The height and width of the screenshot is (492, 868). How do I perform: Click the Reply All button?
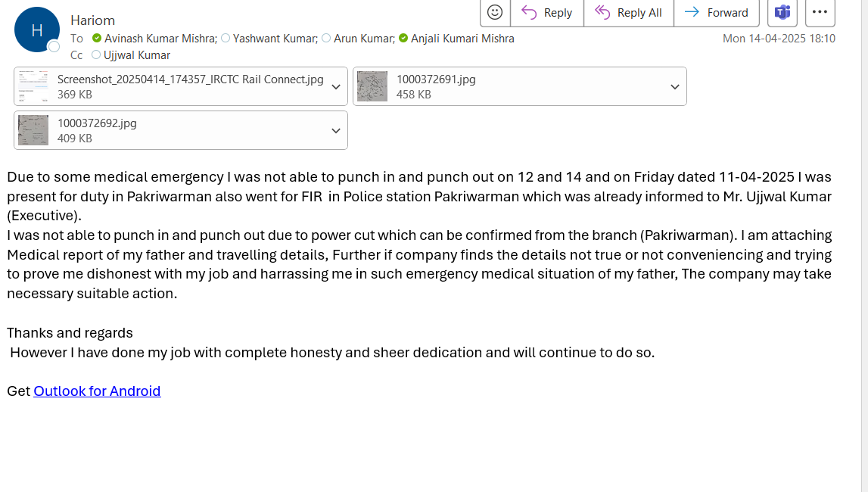coord(628,12)
